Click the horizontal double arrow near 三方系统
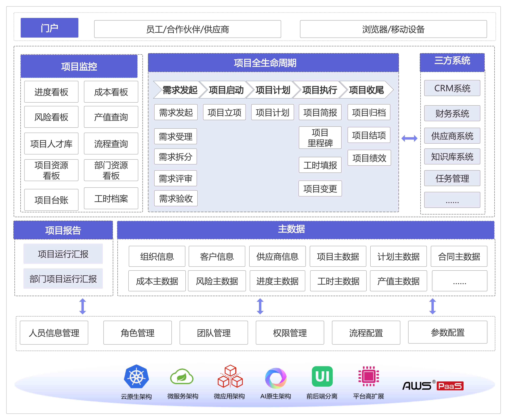 (409, 138)
